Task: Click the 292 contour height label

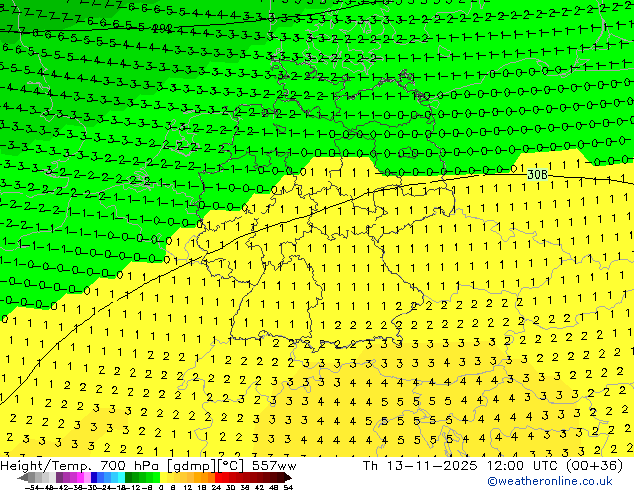Action: pos(163,28)
